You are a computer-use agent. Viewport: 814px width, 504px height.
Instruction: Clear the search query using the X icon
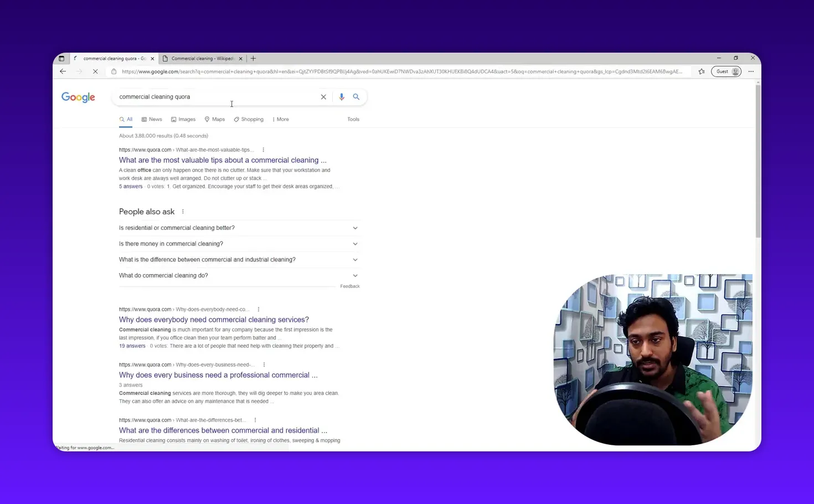[x=323, y=96]
